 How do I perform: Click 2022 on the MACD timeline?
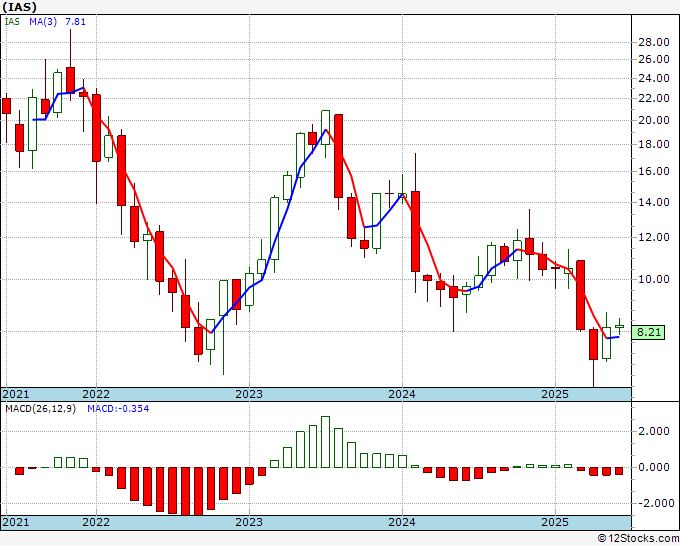[96, 522]
